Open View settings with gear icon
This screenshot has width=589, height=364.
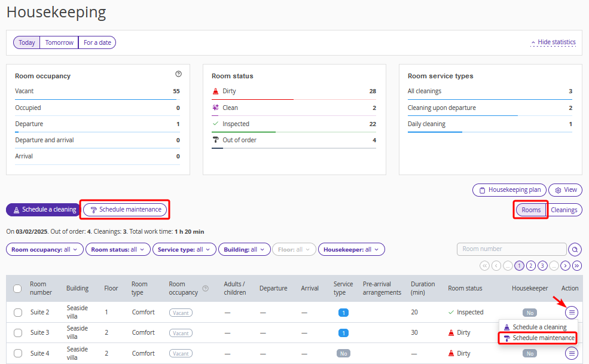(x=565, y=190)
